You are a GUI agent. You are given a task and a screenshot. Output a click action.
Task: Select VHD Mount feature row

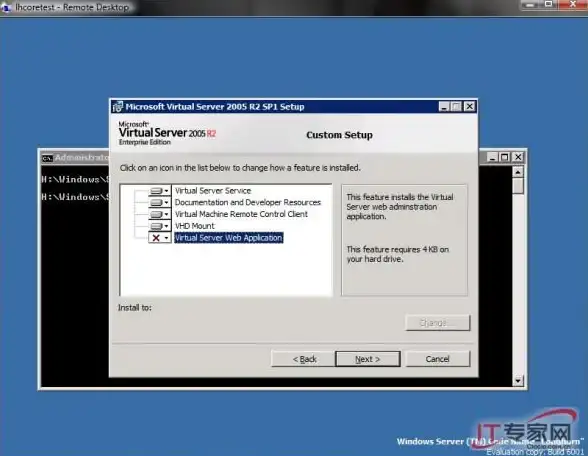click(195, 226)
